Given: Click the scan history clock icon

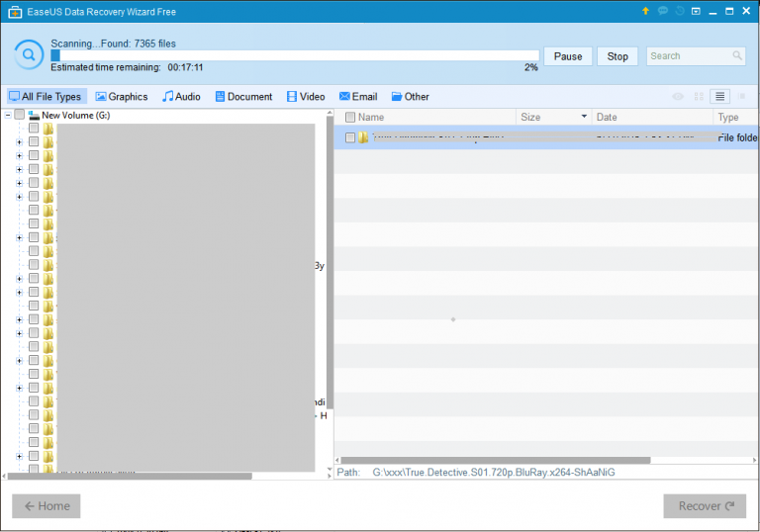Looking at the screenshot, I should pyautogui.click(x=680, y=11).
